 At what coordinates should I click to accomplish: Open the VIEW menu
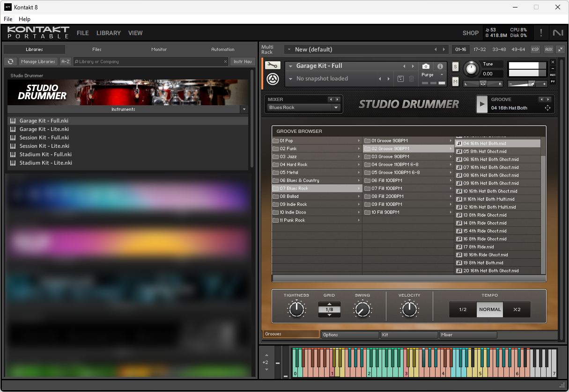tap(135, 33)
